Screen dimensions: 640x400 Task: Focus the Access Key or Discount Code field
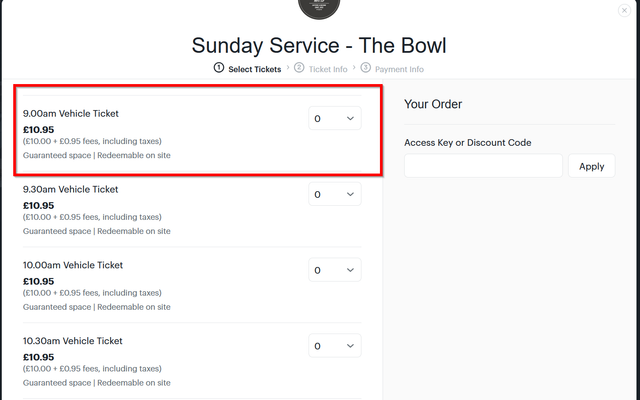point(483,166)
